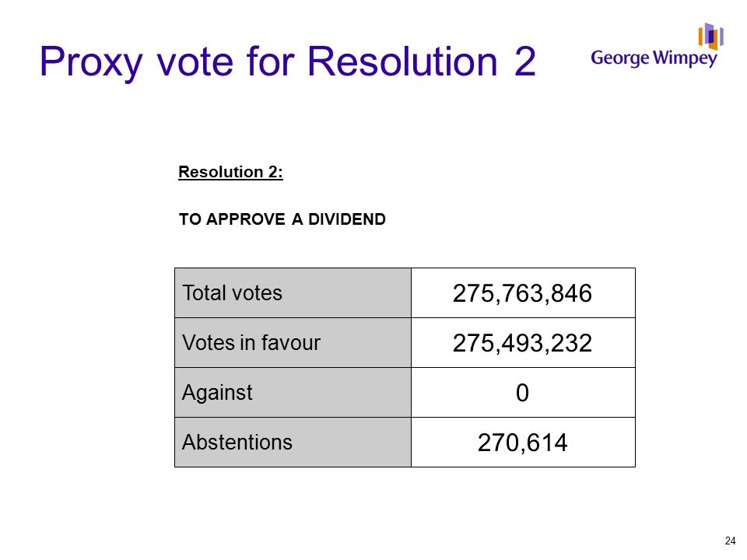Click the 275,493,232 votes in favour value
Screen dimensions: 747x560
tap(523, 343)
